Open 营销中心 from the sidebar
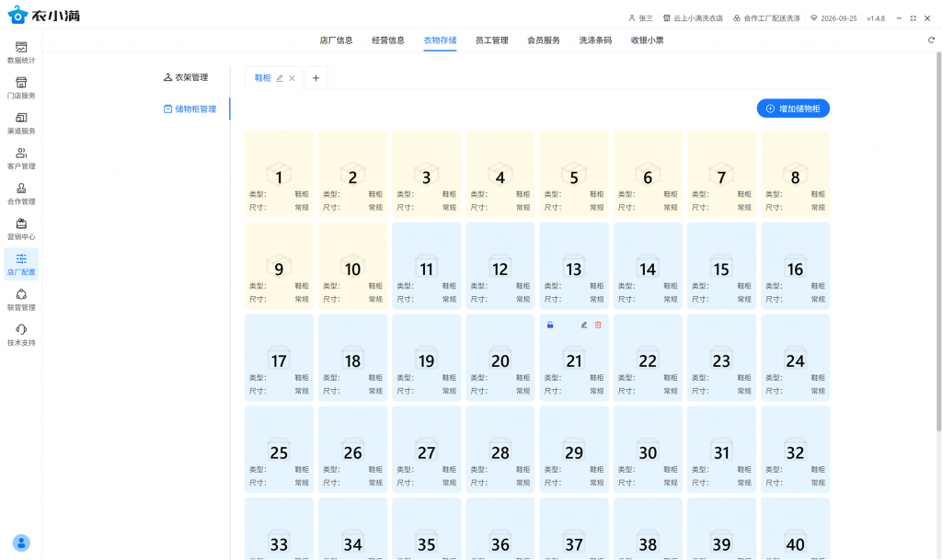The height and width of the screenshot is (560, 942). tap(21, 229)
